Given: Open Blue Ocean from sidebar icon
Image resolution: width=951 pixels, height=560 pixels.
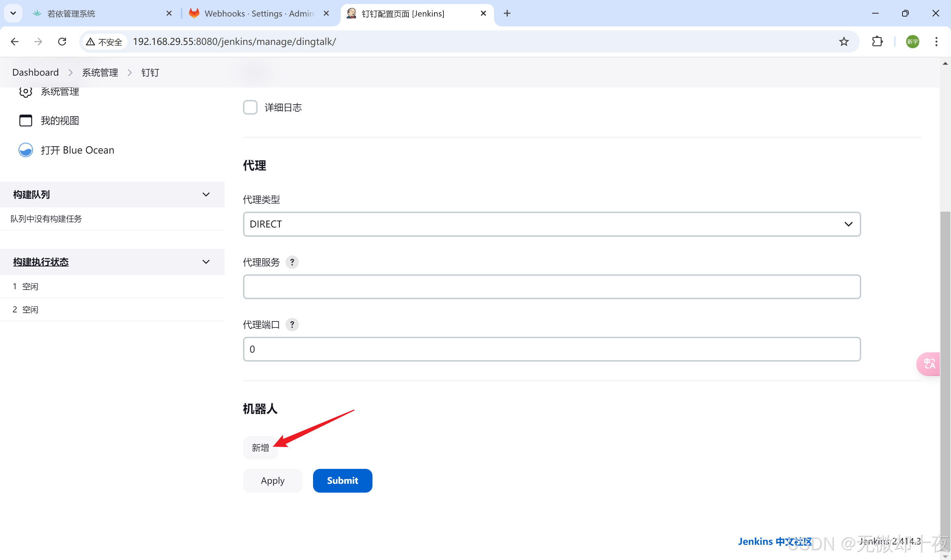Looking at the screenshot, I should [x=26, y=150].
